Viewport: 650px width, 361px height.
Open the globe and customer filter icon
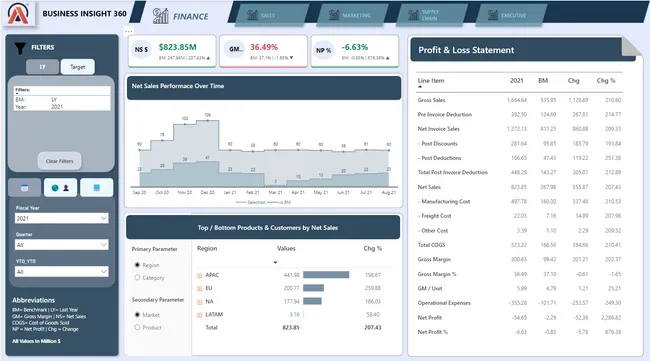pos(61,188)
